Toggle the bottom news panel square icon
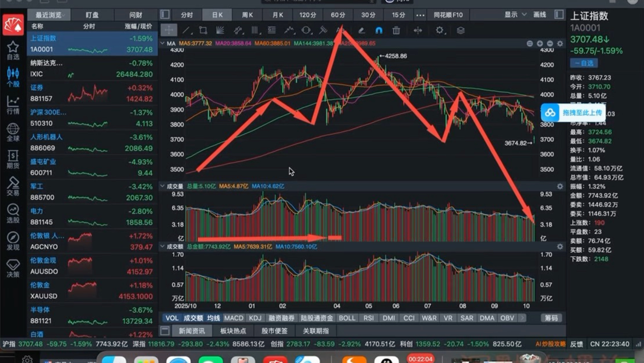The height and width of the screenshot is (363, 644). click(x=165, y=331)
